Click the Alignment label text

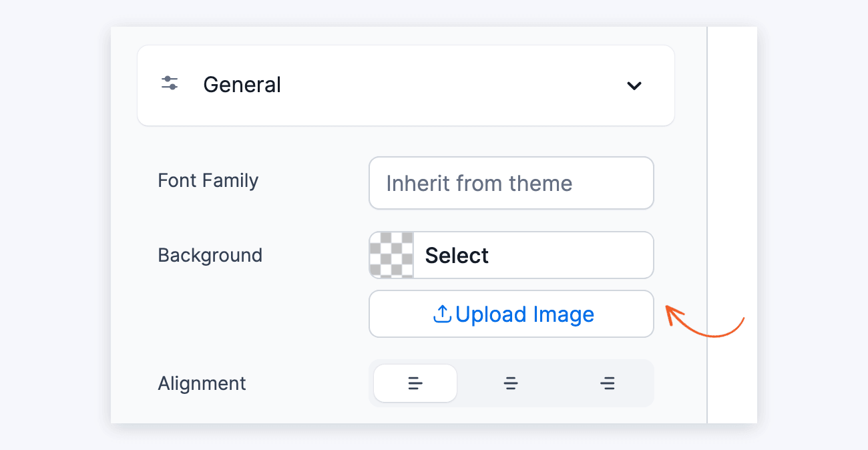202,383
